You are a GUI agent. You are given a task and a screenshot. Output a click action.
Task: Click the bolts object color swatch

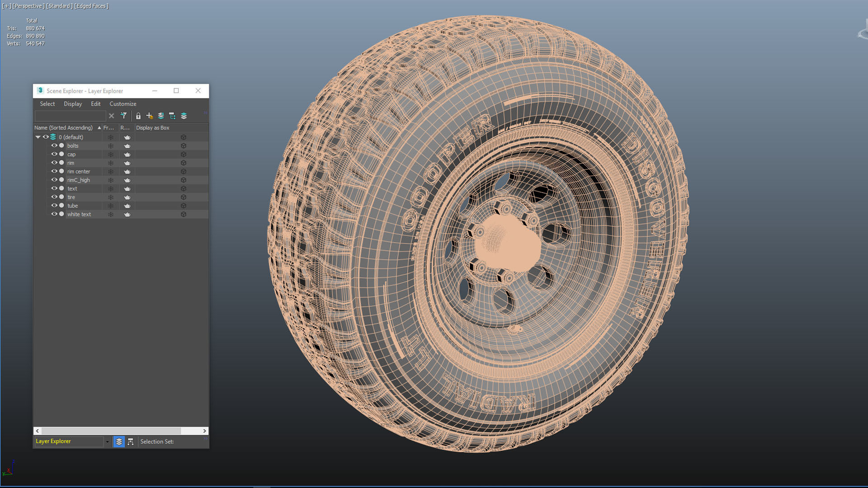click(62, 145)
